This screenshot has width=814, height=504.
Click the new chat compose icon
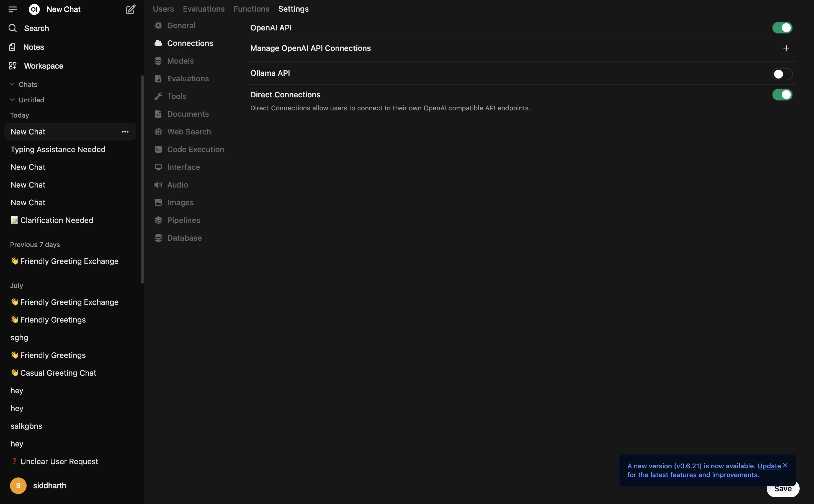(x=130, y=9)
